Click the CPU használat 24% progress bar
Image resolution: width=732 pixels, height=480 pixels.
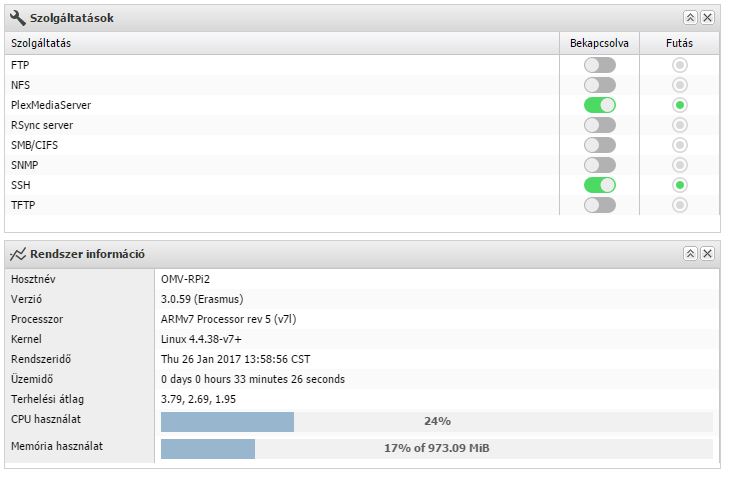(x=437, y=422)
